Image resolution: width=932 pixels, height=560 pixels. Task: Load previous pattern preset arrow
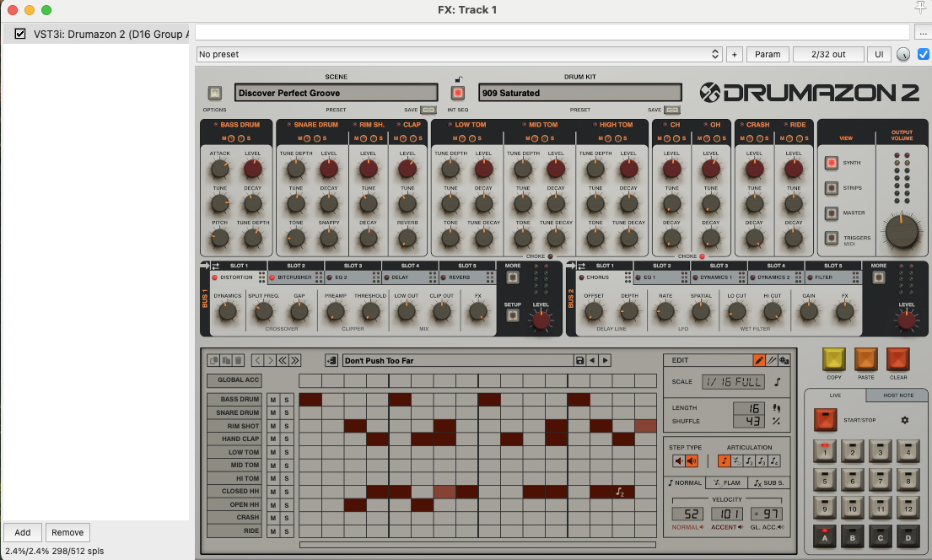click(592, 360)
